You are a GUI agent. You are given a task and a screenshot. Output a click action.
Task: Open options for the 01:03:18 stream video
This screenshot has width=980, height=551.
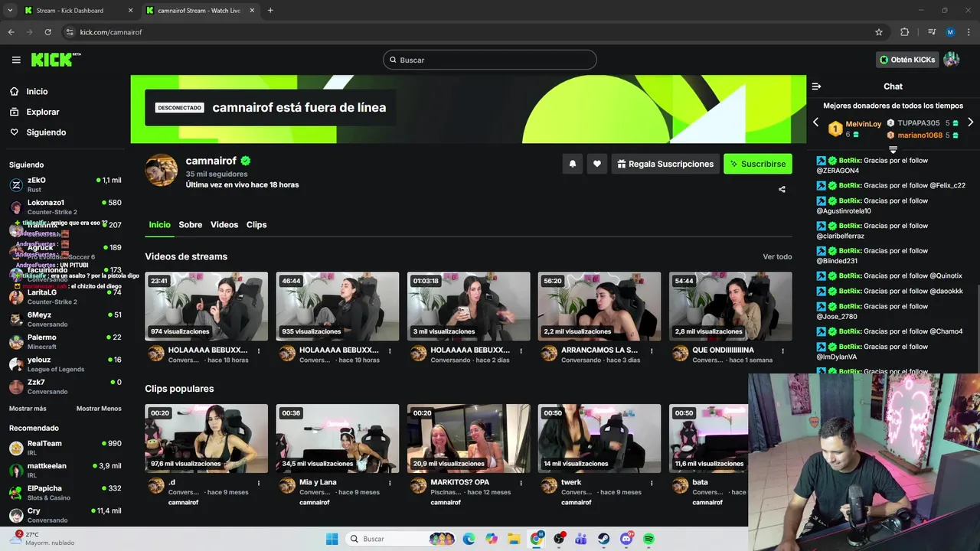(521, 351)
